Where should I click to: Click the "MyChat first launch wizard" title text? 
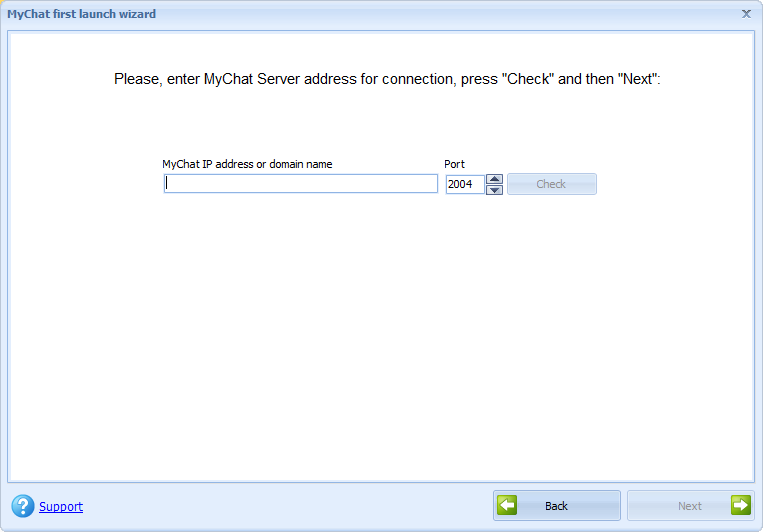[x=82, y=14]
